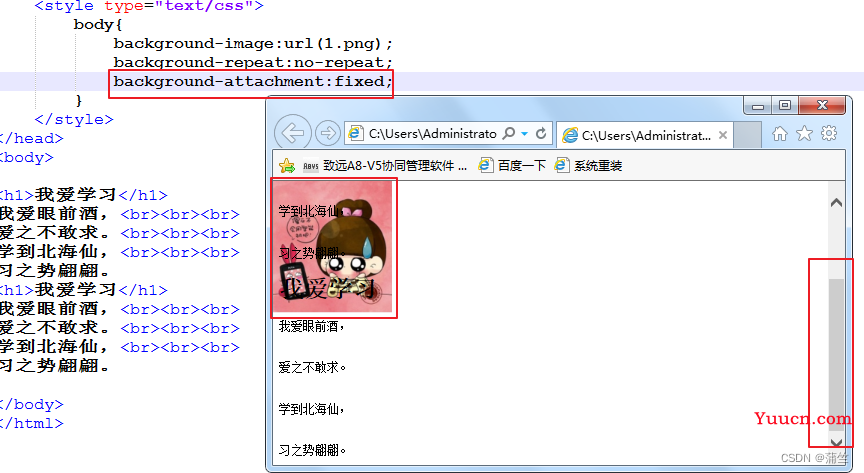Click the closing </body> tag in code

[31, 405]
